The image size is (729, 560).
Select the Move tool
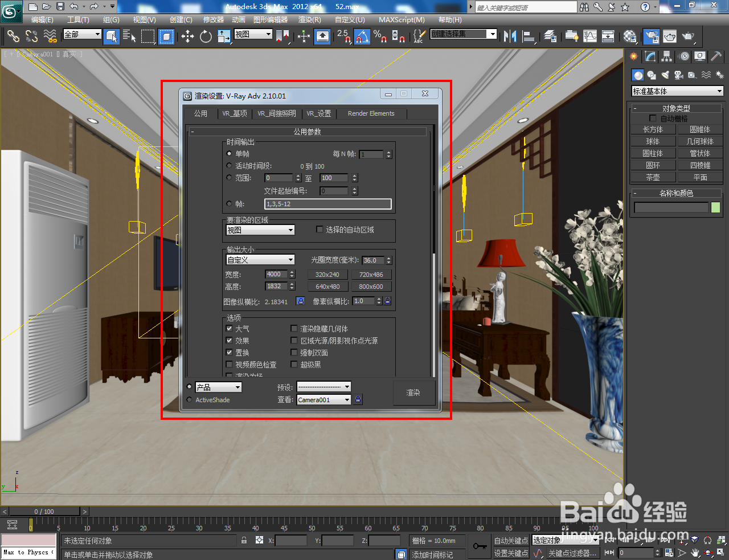[187, 36]
